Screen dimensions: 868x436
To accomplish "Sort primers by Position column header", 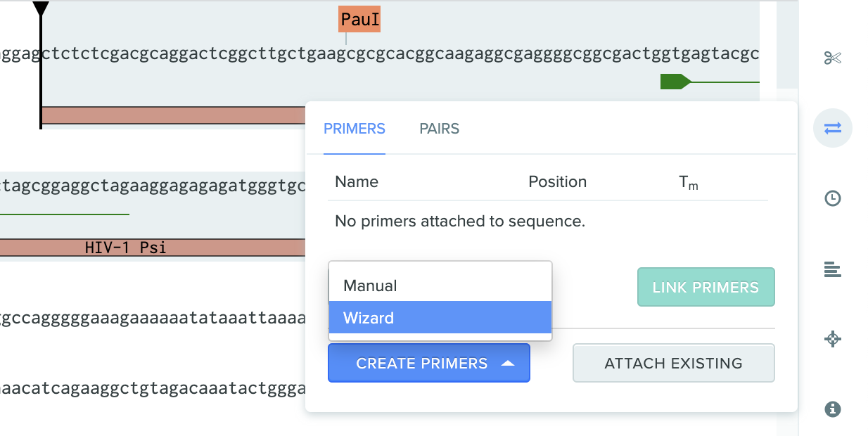I will (558, 181).
